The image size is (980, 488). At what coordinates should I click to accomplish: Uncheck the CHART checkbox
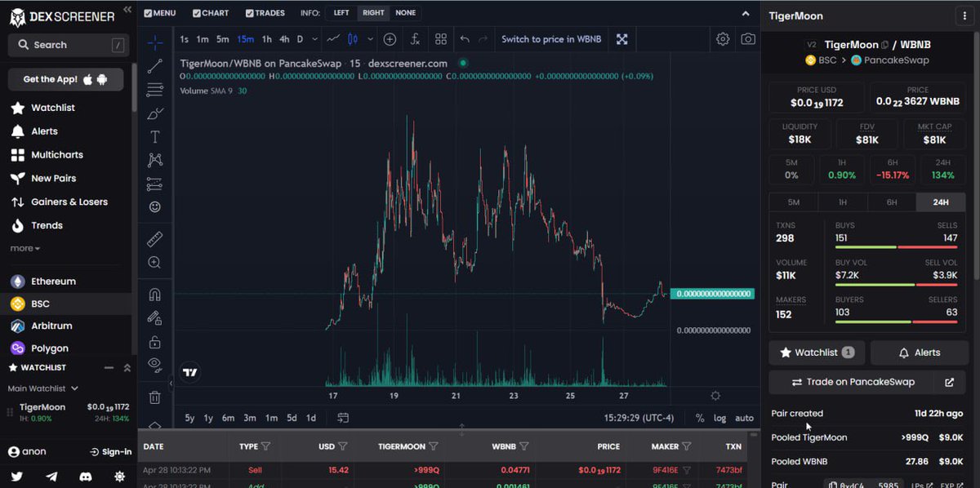tap(196, 13)
